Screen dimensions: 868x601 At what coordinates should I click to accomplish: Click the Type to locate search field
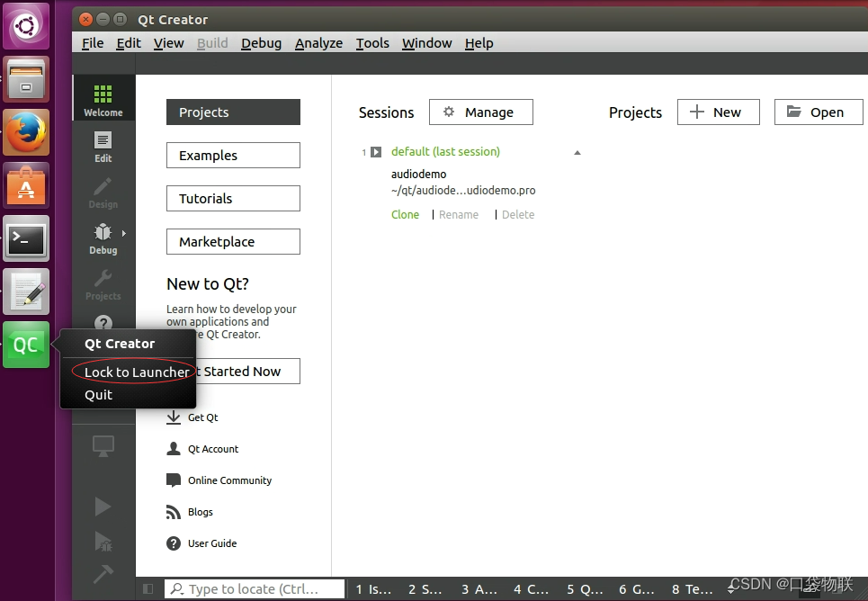(x=254, y=588)
